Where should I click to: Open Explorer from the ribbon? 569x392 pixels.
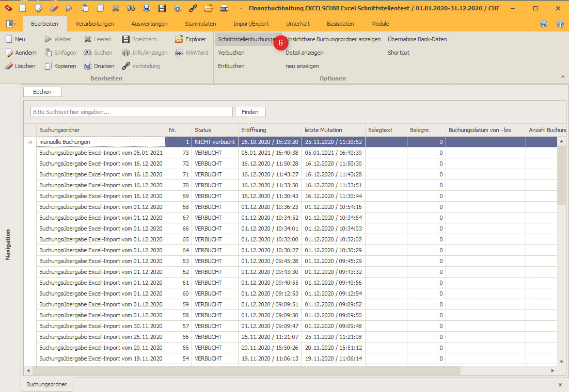click(x=190, y=39)
